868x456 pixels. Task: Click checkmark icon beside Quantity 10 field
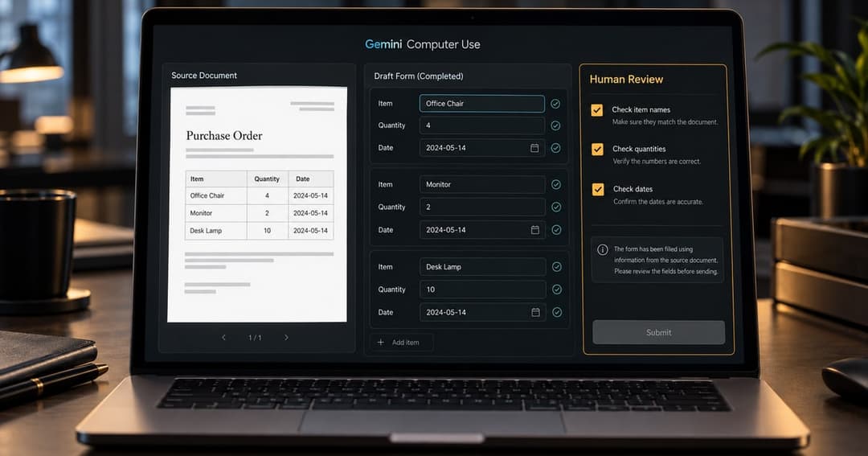pyautogui.click(x=557, y=290)
